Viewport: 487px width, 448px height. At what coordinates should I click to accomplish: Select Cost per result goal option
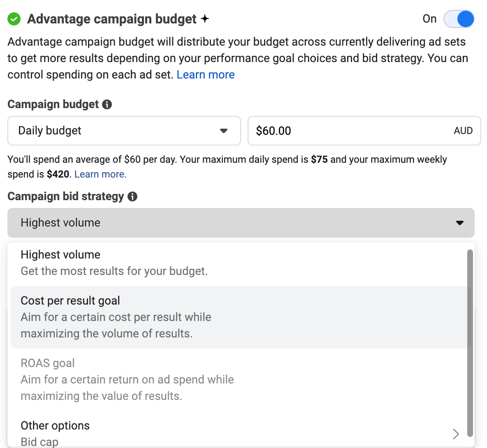click(x=165, y=316)
